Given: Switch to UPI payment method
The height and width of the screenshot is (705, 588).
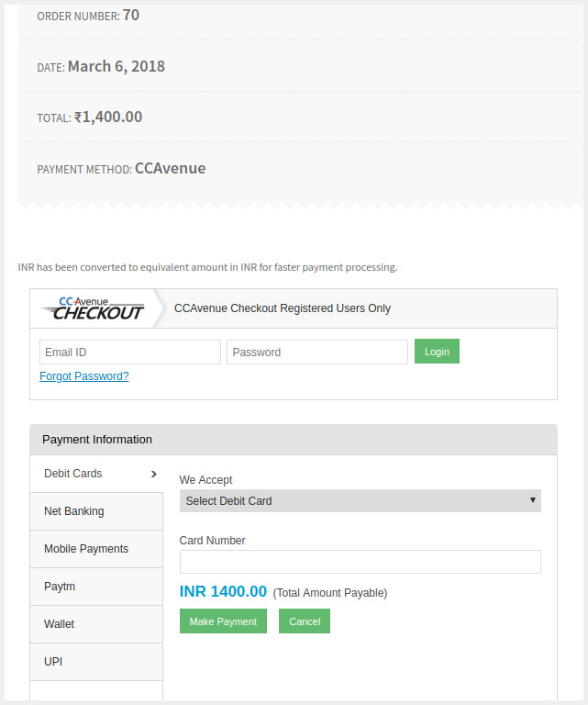Looking at the screenshot, I should point(96,662).
